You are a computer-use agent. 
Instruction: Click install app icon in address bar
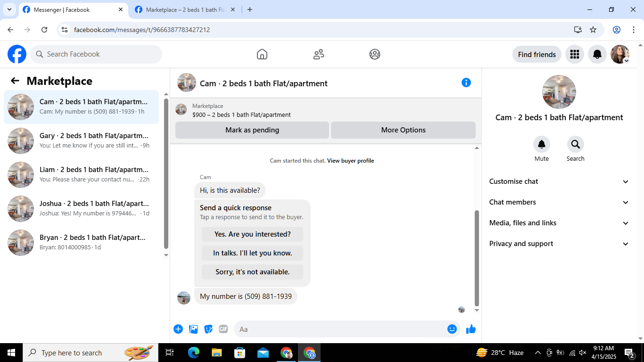(578, 30)
